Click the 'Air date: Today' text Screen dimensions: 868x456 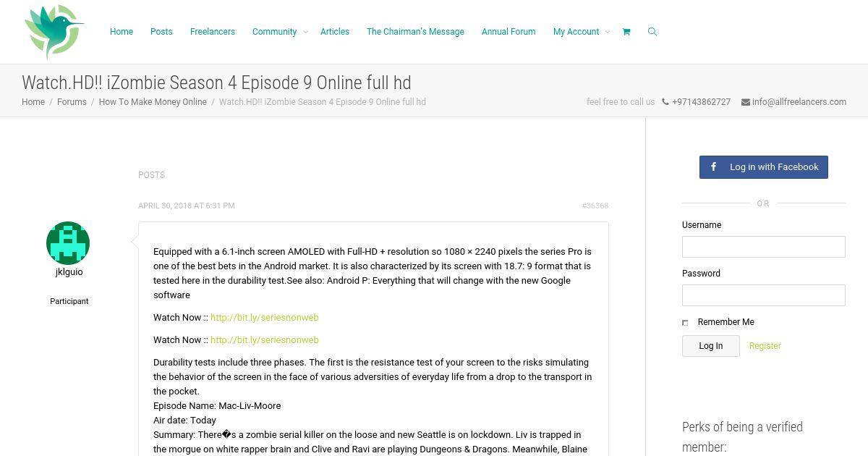pos(184,421)
